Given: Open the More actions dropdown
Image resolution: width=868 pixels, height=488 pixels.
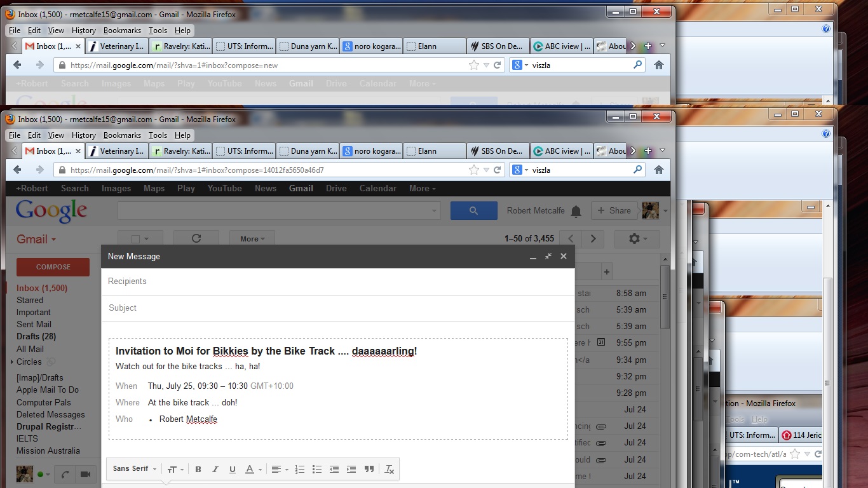Looking at the screenshot, I should point(252,239).
